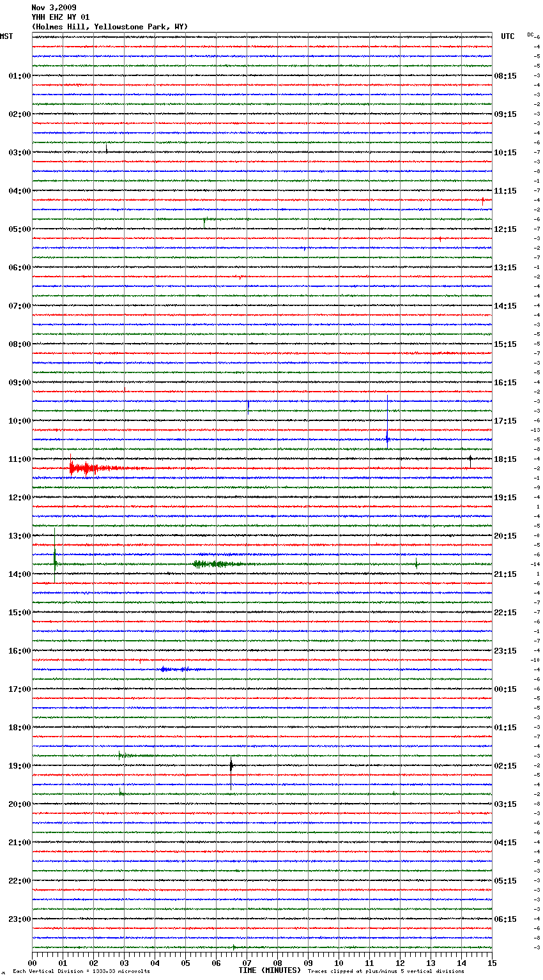The width and height of the screenshot is (543, 980).
Task: Select the 07:00 MST time label
Action: (x=20, y=306)
